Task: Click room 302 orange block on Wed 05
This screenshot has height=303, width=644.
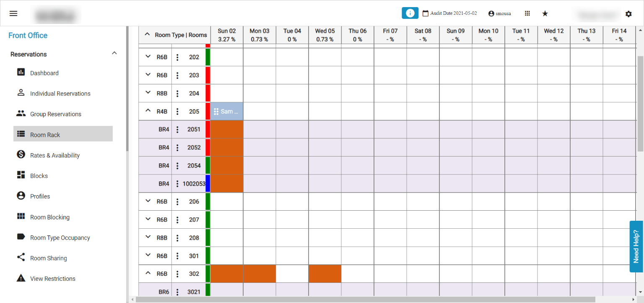Action: click(325, 274)
